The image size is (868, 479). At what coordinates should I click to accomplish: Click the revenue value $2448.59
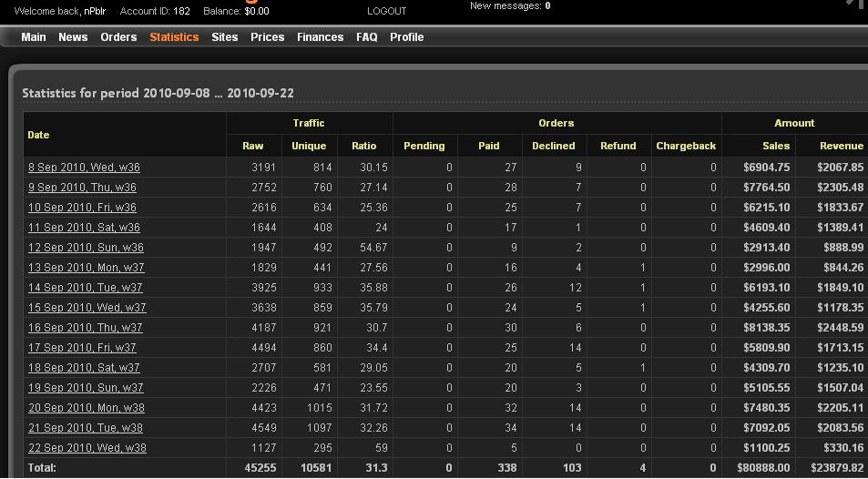(x=841, y=327)
